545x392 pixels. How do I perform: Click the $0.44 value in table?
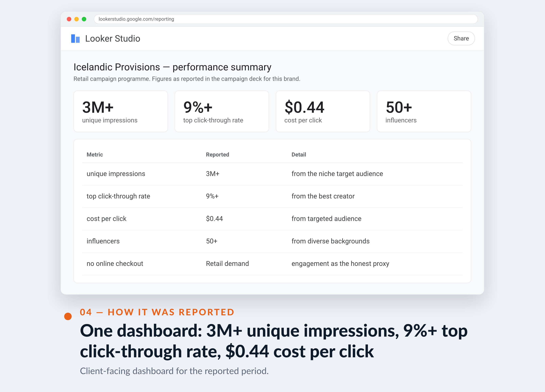pos(214,219)
